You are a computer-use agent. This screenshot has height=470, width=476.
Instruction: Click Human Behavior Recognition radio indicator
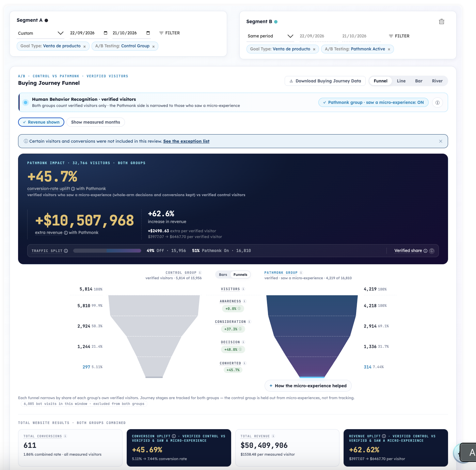(x=26, y=103)
